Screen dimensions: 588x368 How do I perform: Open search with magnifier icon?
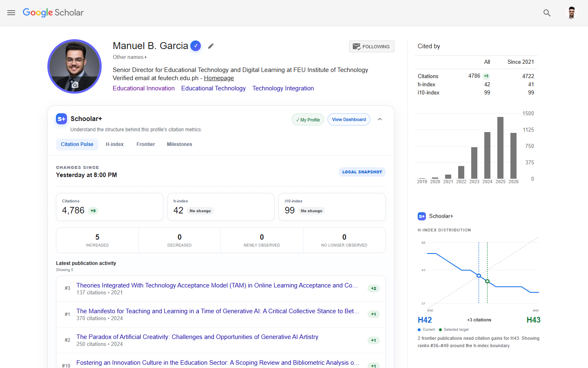(547, 13)
